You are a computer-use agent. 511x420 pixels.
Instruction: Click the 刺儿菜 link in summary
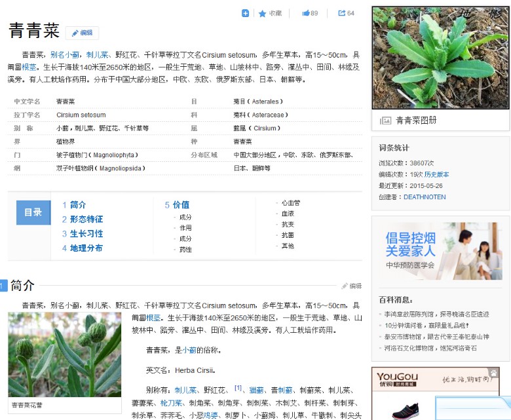(x=97, y=55)
